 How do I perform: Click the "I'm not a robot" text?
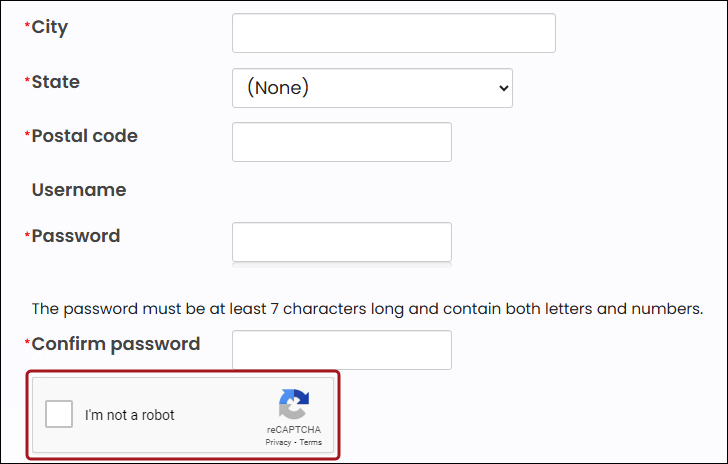click(130, 415)
